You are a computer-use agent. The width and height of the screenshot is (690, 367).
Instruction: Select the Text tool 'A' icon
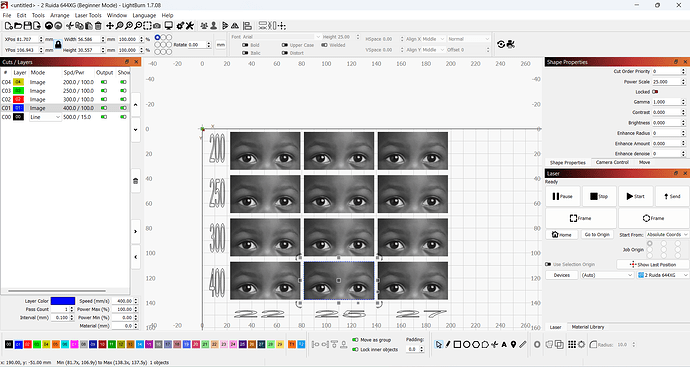(504, 345)
